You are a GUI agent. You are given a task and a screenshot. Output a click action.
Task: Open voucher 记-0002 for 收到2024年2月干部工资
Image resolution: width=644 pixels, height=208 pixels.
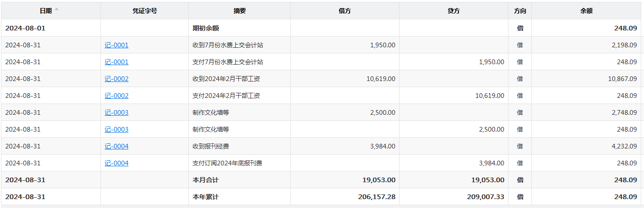tap(116, 79)
